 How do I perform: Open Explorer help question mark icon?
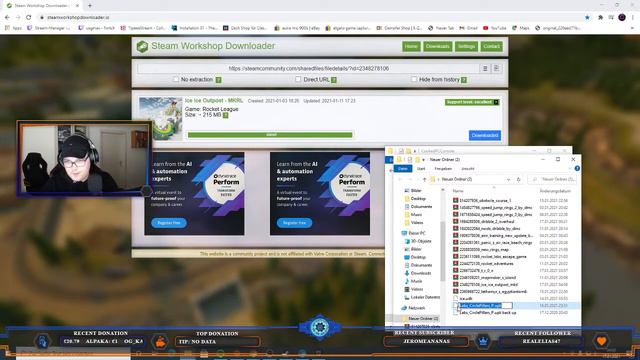[577, 168]
